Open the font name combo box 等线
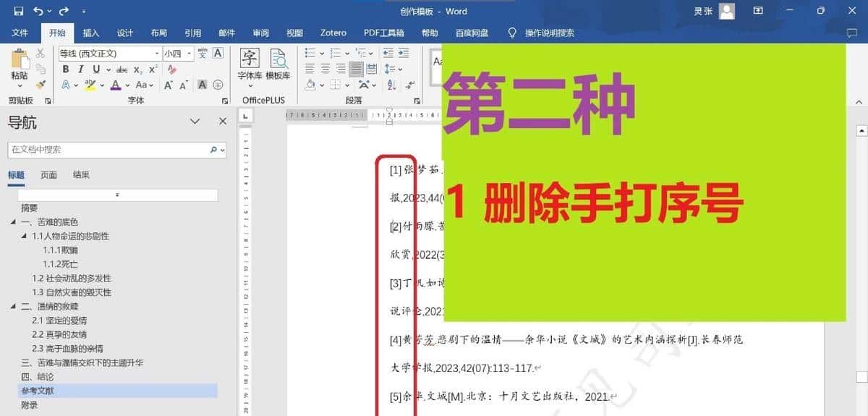The image size is (868, 416). pos(110,54)
